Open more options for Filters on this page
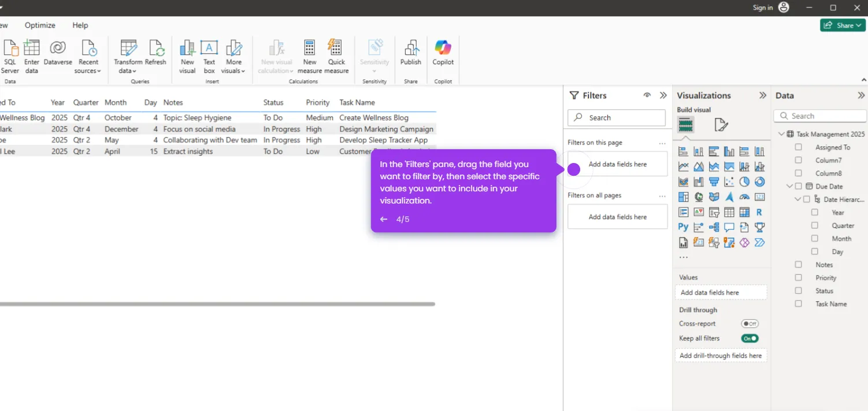Image resolution: width=868 pixels, height=411 pixels. tap(662, 143)
